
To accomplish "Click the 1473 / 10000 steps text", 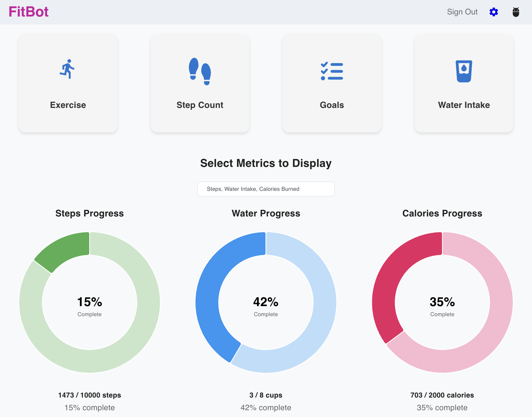I will (89, 395).
